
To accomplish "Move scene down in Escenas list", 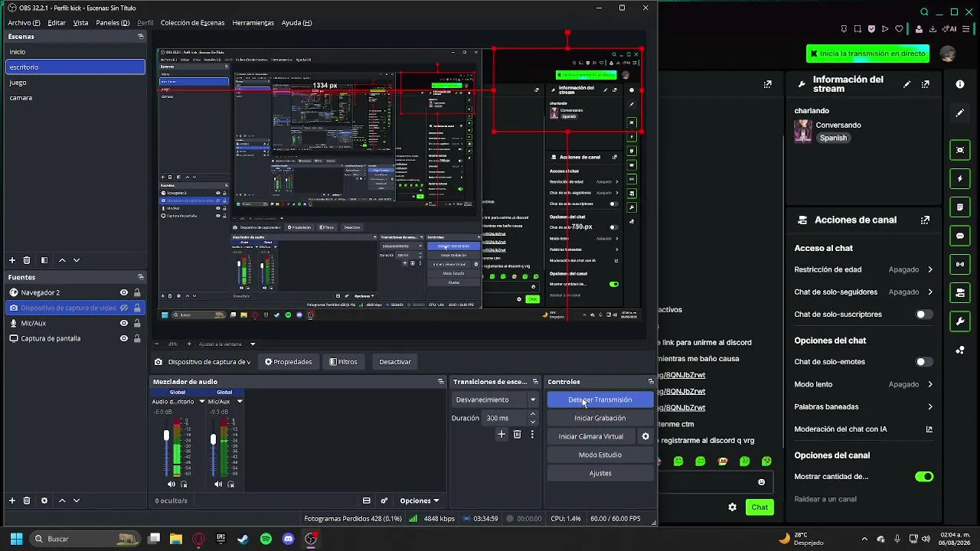I will coord(76,260).
